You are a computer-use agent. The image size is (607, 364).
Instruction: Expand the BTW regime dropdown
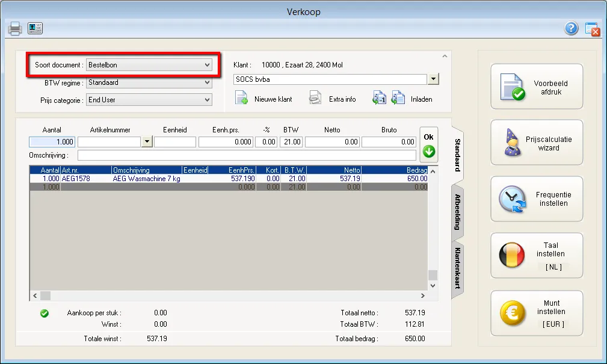point(207,82)
